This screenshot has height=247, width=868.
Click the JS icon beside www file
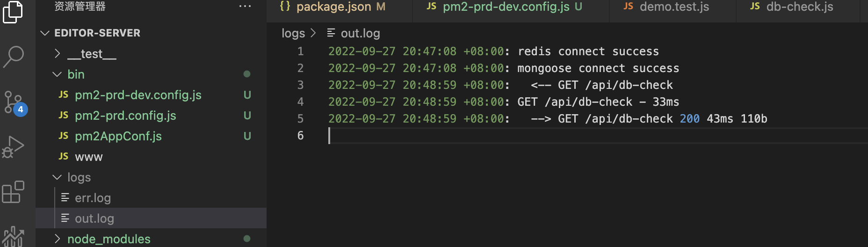tap(63, 156)
